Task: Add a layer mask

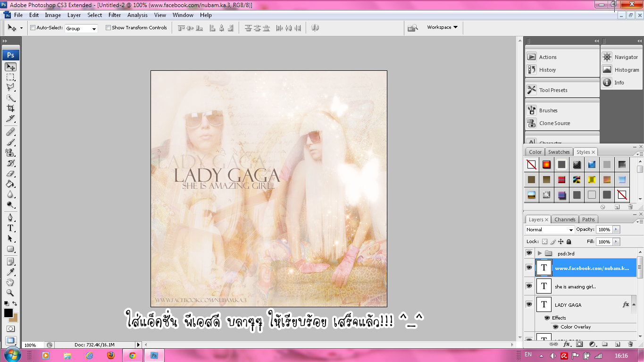Action: point(579,345)
